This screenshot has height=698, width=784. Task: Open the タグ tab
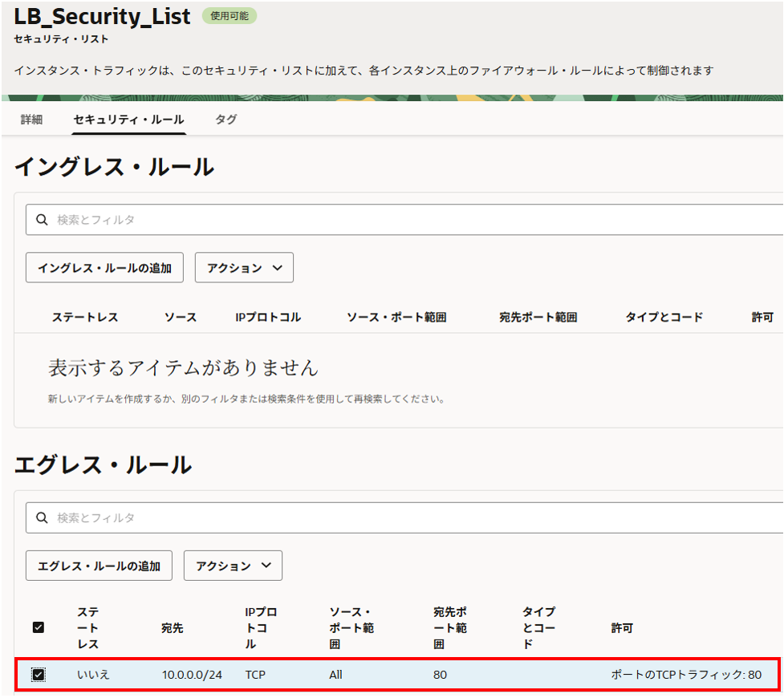tap(225, 120)
